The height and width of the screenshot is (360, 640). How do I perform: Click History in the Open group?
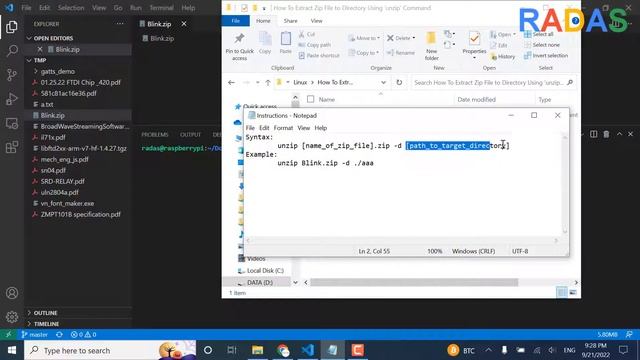pos(503,56)
